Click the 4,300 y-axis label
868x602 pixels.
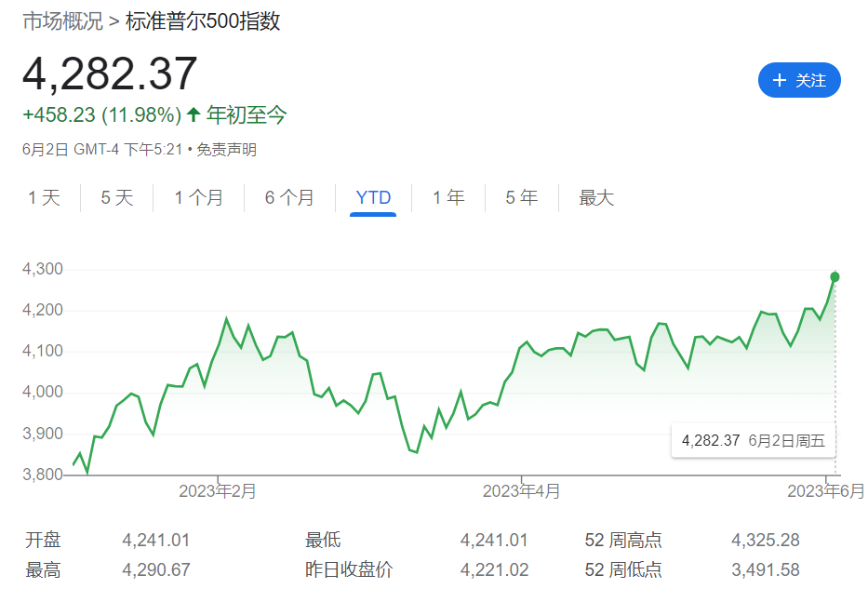point(43,269)
